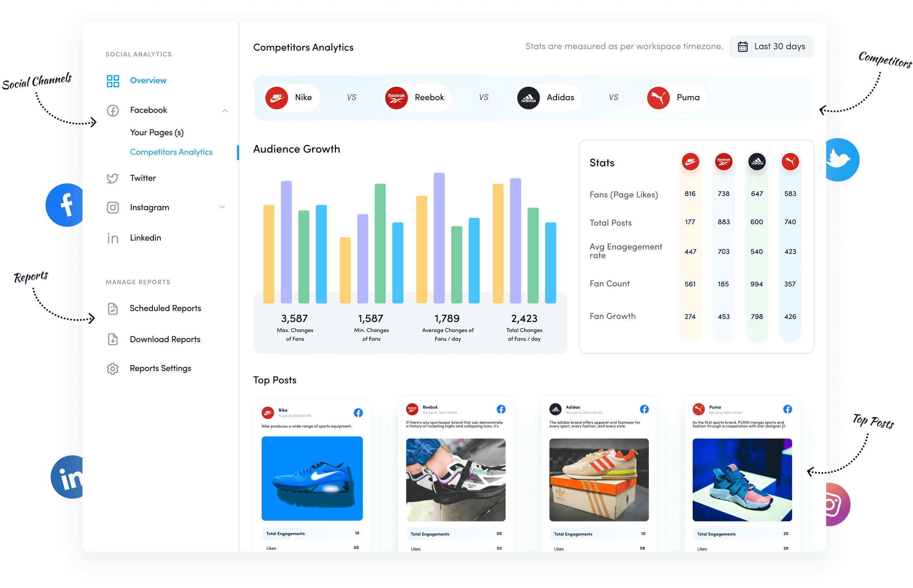Click the blue Nike sneaker post thumbnail
Viewport: 913px width, 588px height.
[312, 478]
